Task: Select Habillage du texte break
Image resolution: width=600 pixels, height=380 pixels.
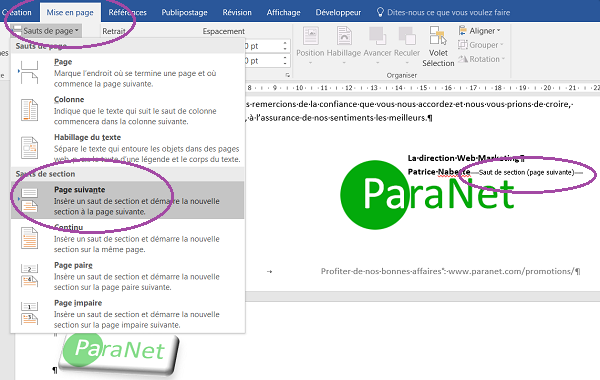Action: 128,148
